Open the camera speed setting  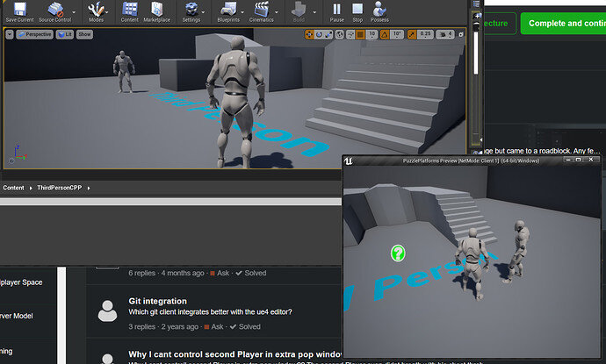tap(445, 34)
